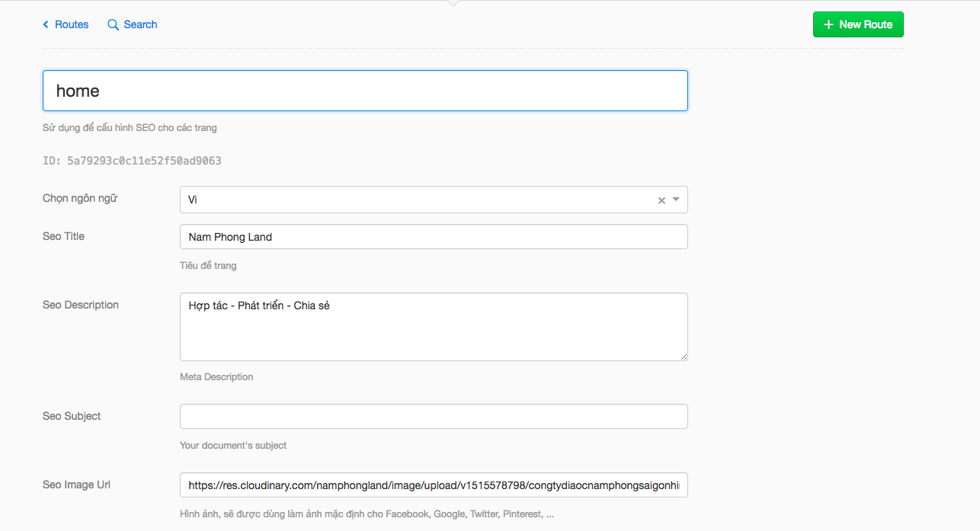Expand the Chọn ngôn ngữ dropdown arrow
This screenshot has height=531, width=980.
coord(676,200)
